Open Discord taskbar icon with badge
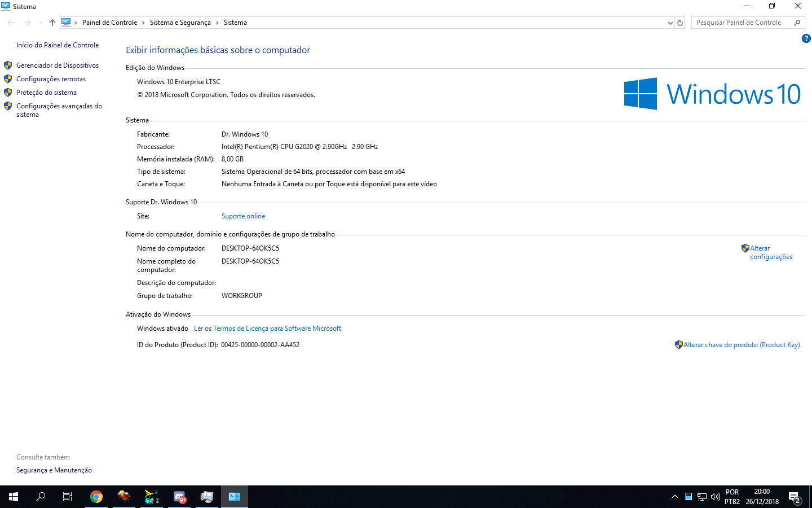Image resolution: width=812 pixels, height=508 pixels. (x=179, y=497)
